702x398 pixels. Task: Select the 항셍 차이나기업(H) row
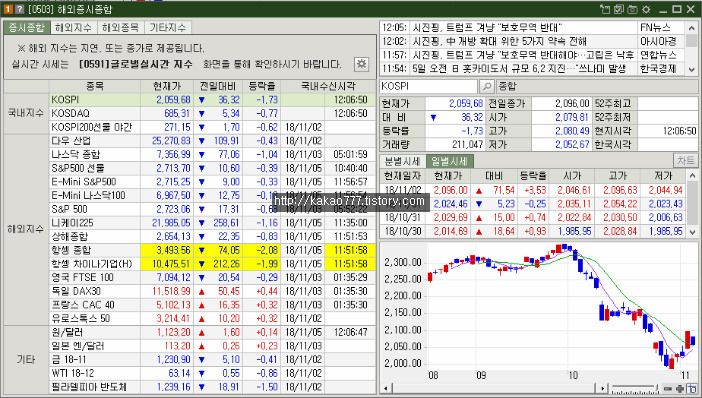tap(212, 264)
